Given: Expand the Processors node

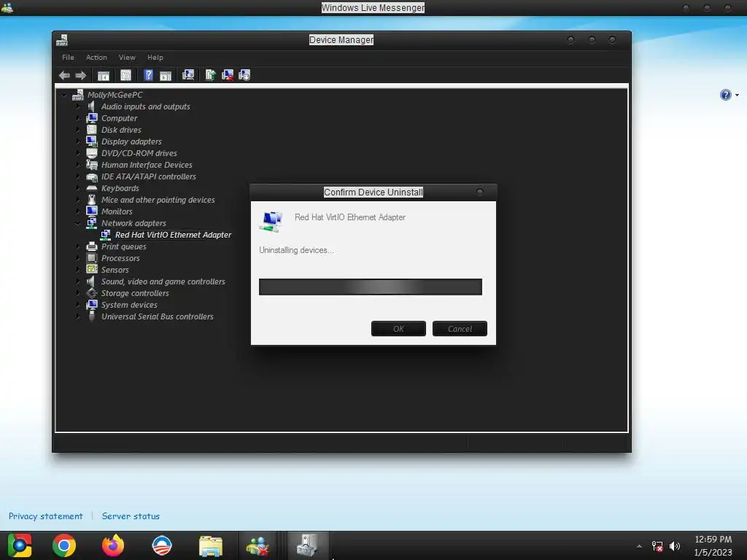Looking at the screenshot, I should [78, 258].
